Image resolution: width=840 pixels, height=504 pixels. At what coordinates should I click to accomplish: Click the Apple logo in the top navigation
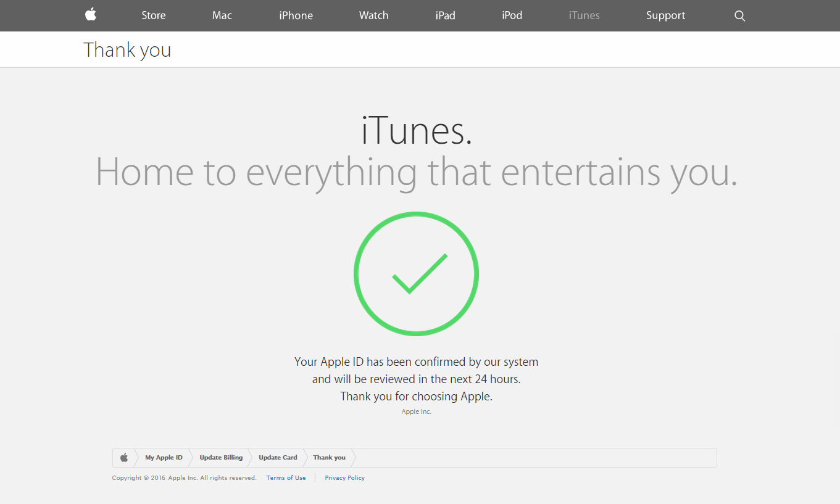point(91,15)
